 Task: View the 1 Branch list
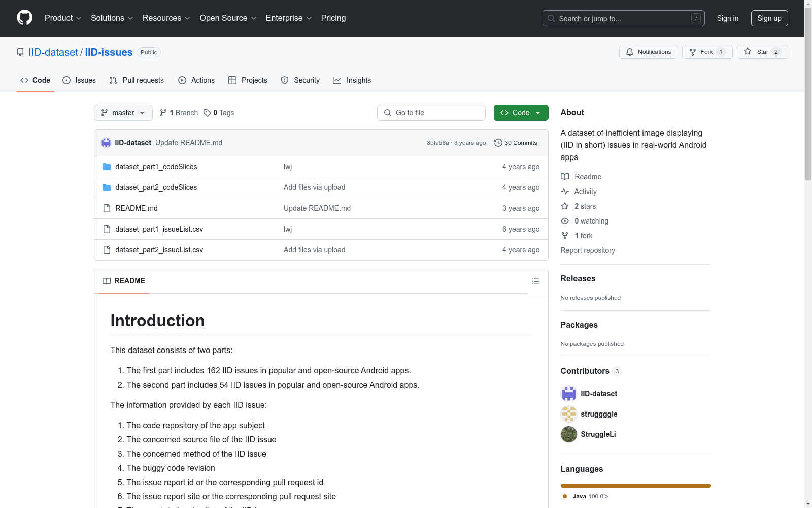[179, 113]
